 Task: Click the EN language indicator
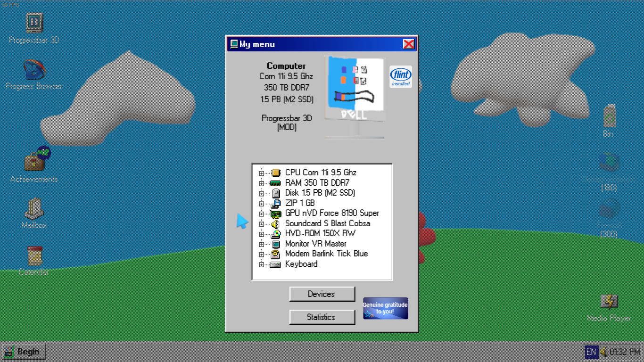pyautogui.click(x=592, y=351)
